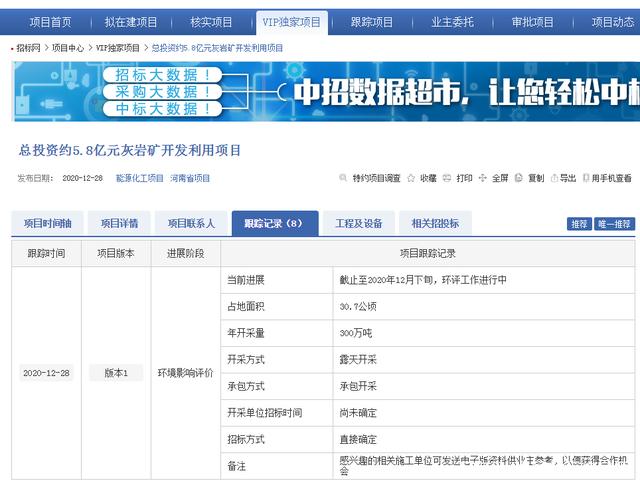Click the 露天开采 mining method value
The width and height of the screenshot is (640, 487).
(x=358, y=360)
